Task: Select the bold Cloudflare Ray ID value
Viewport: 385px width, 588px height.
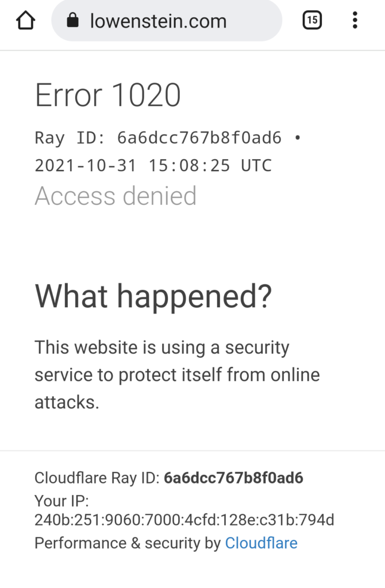Action: (233, 478)
